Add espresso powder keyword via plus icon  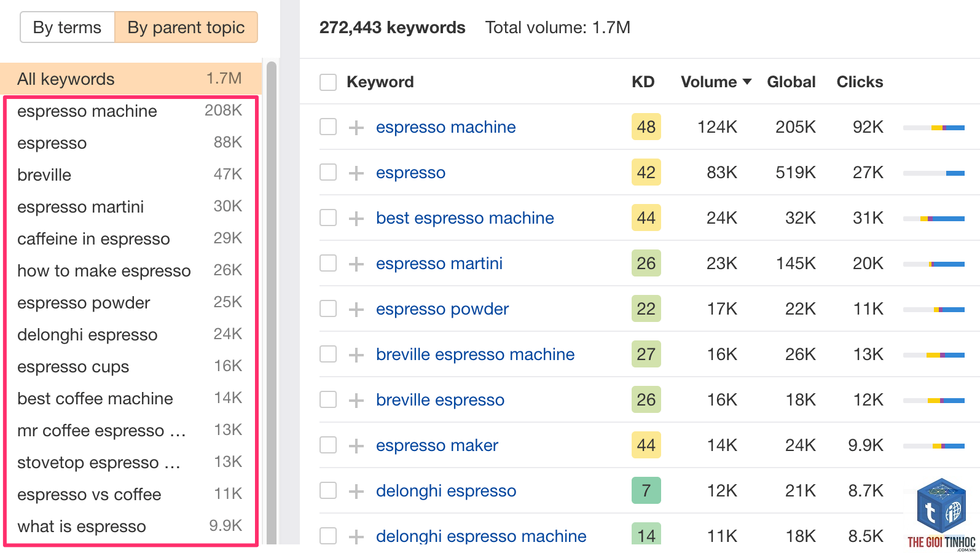click(x=356, y=309)
